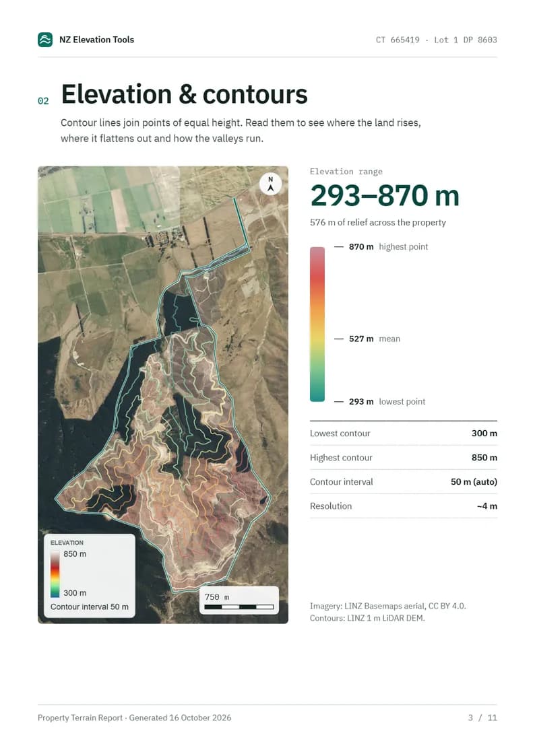535x756 pixels.
Task: Click the page number '3 / 11'
Action: [482, 718]
